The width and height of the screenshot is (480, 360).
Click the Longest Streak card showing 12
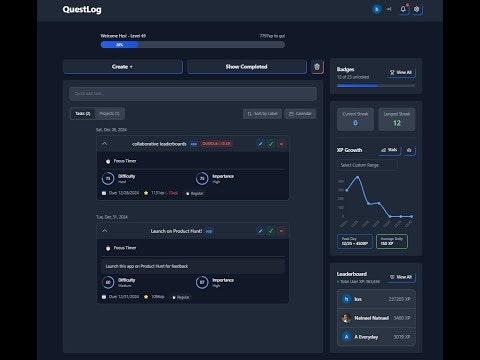pyautogui.click(x=397, y=119)
